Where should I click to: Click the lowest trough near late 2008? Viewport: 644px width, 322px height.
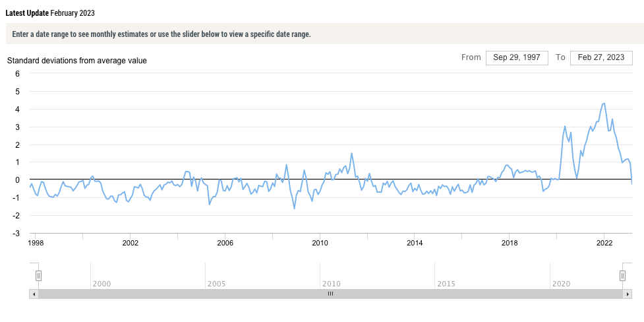[295, 209]
